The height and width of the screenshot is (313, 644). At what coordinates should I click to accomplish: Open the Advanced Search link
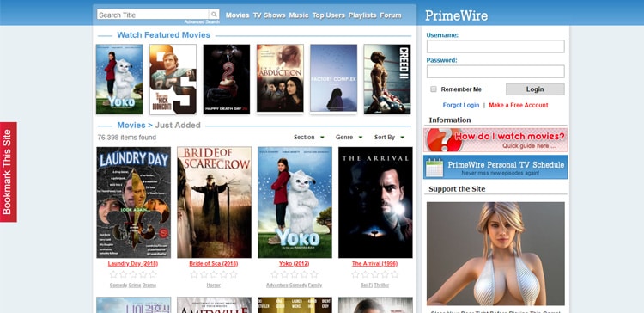point(202,21)
